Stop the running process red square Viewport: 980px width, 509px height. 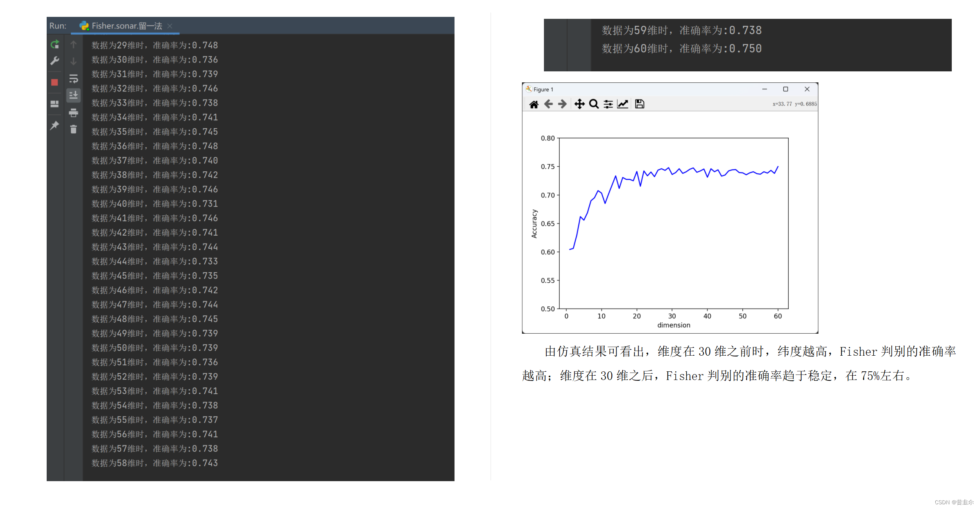(x=55, y=82)
